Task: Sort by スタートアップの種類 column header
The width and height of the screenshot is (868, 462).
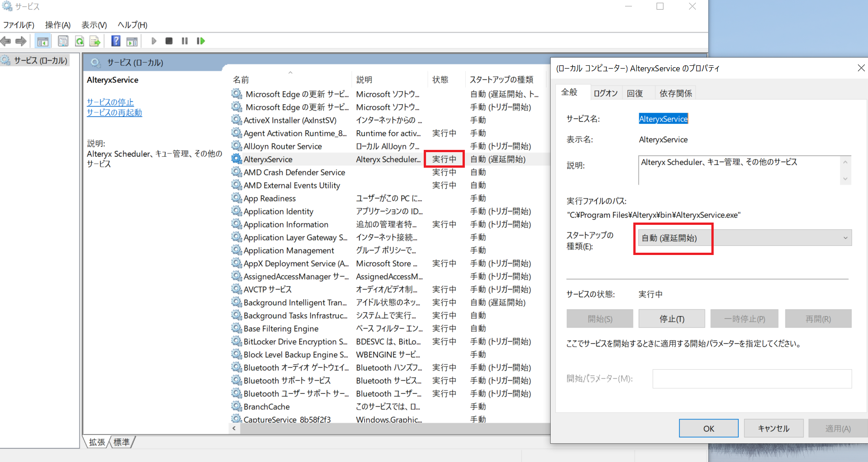Action: [505, 80]
